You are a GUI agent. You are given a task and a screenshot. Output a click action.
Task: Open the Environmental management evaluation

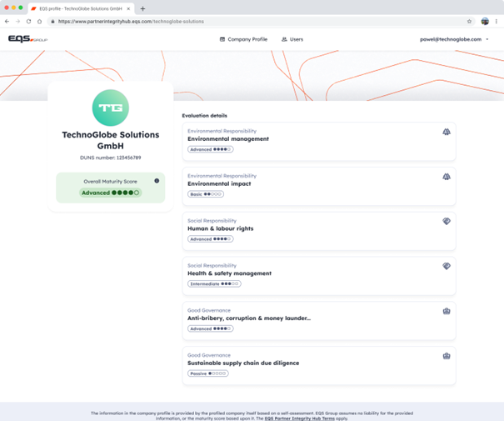(x=319, y=141)
